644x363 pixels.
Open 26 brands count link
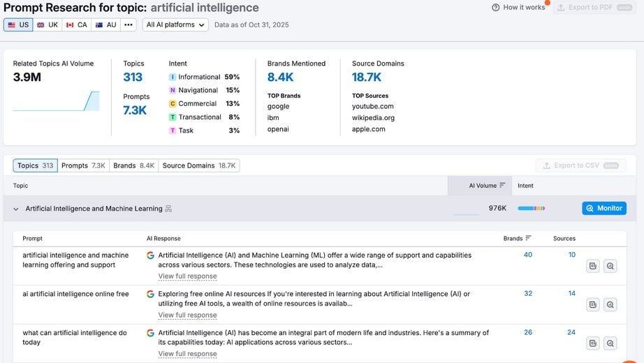click(x=528, y=332)
